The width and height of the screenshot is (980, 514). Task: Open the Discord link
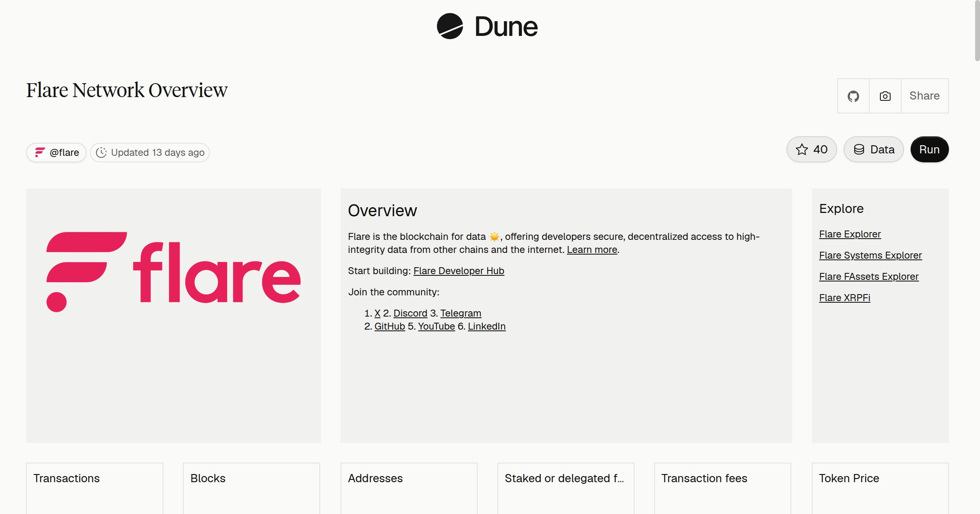click(x=410, y=313)
